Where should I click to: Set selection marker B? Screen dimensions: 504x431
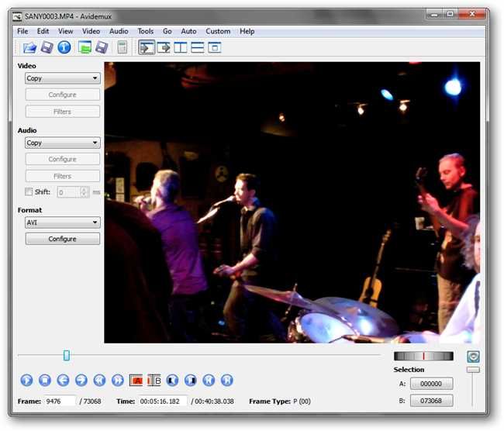tap(154, 380)
